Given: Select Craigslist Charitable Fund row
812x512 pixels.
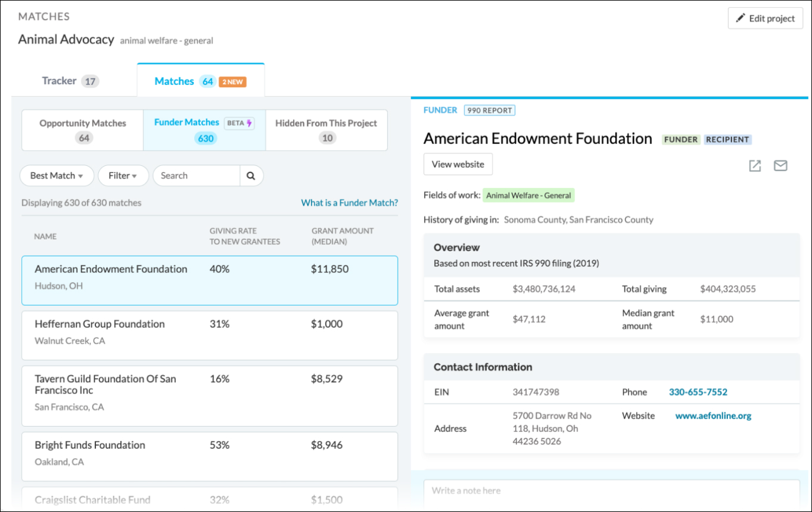Looking at the screenshot, I should click(x=210, y=499).
